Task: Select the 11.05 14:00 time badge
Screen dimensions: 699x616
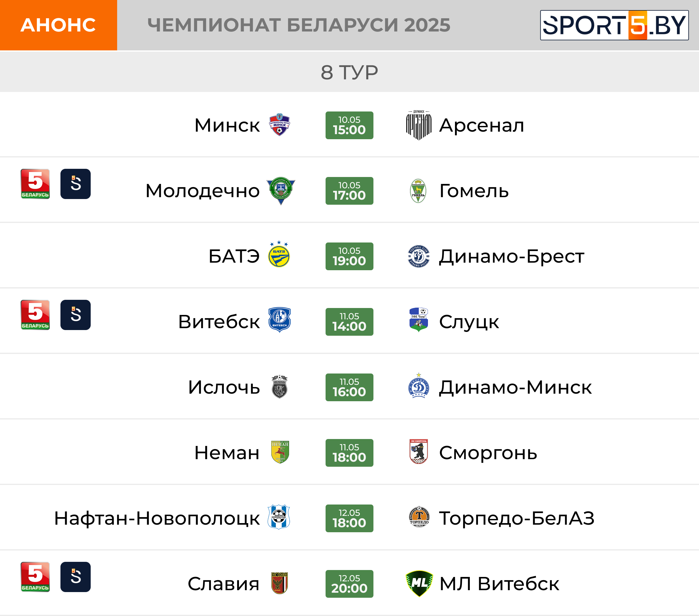Action: coord(349,322)
